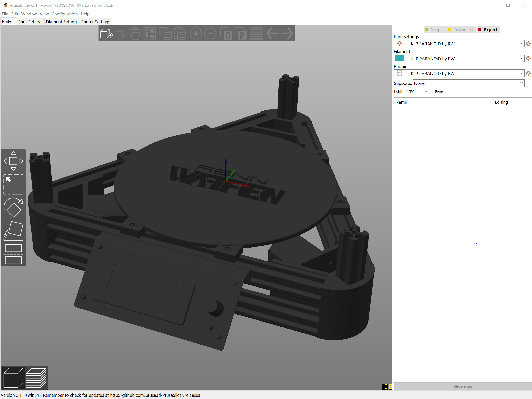Click the Delete model icon
532x399 pixels.
(121, 33)
